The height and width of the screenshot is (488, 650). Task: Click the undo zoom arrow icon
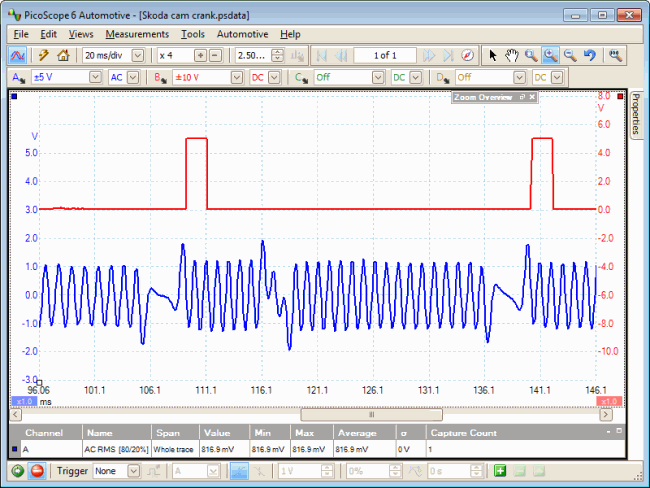point(589,55)
